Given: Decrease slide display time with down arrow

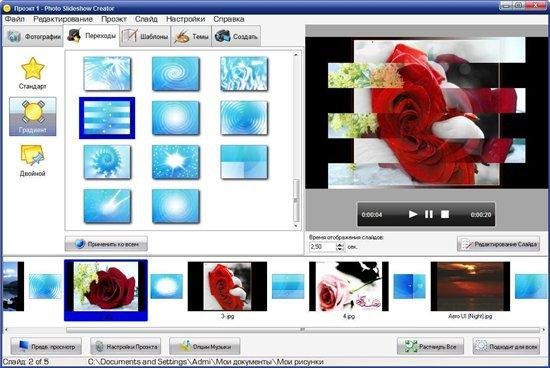Looking at the screenshot, I should pos(340,249).
